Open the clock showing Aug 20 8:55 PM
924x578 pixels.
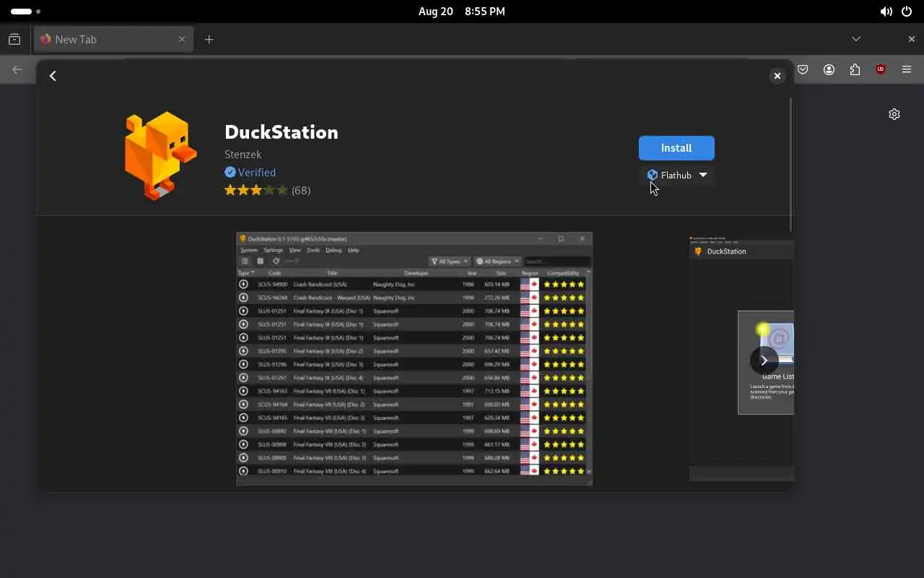click(x=462, y=12)
